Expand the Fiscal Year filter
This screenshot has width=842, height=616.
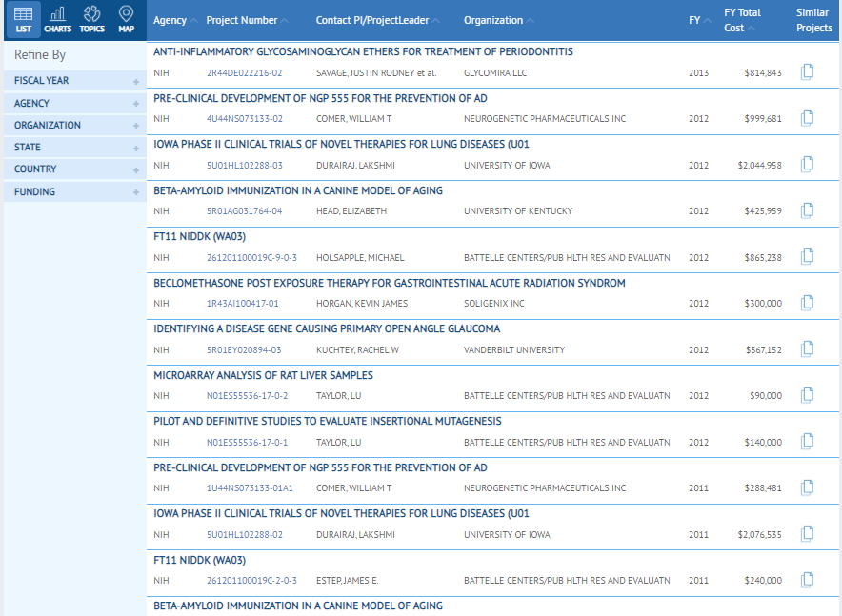point(75,81)
